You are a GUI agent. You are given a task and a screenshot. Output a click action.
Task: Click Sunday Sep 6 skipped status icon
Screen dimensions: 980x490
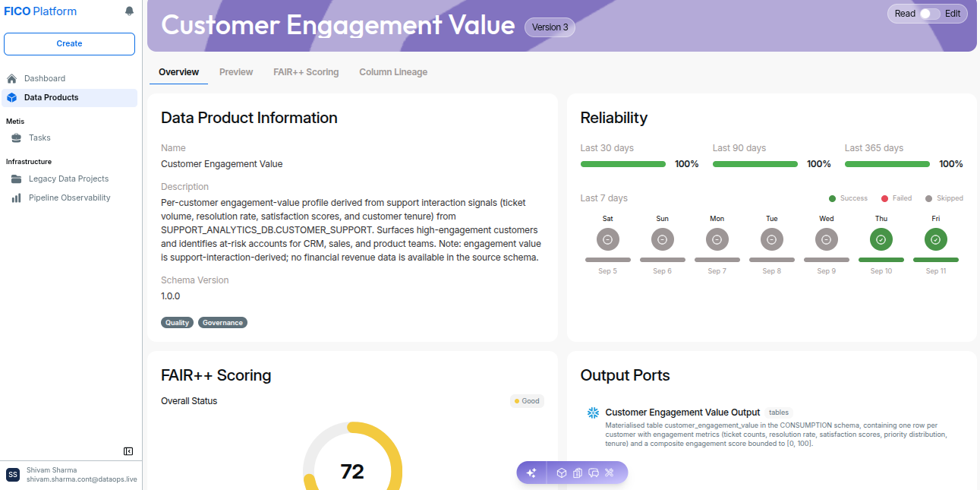coord(663,239)
